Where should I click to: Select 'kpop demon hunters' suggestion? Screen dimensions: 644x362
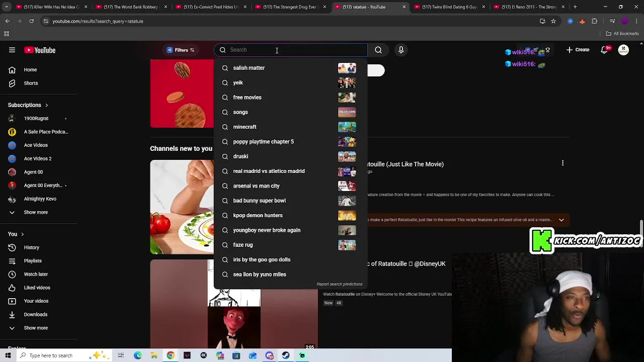290,215
